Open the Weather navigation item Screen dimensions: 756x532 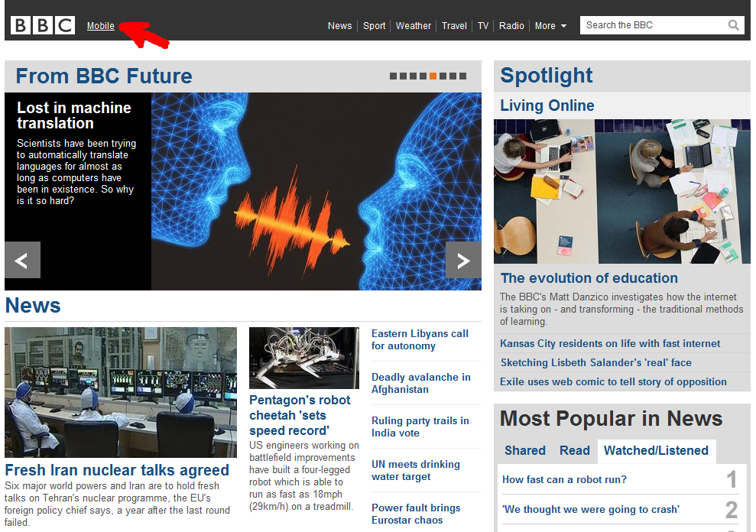414,25
